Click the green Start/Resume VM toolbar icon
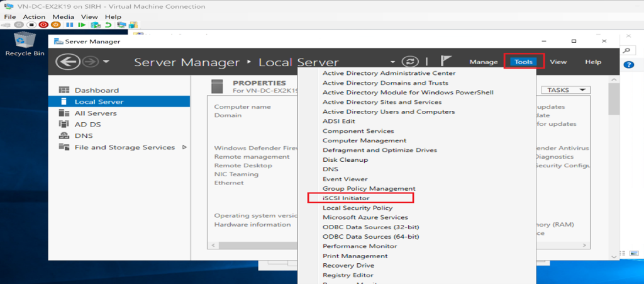The width and height of the screenshot is (644, 284). [x=82, y=25]
